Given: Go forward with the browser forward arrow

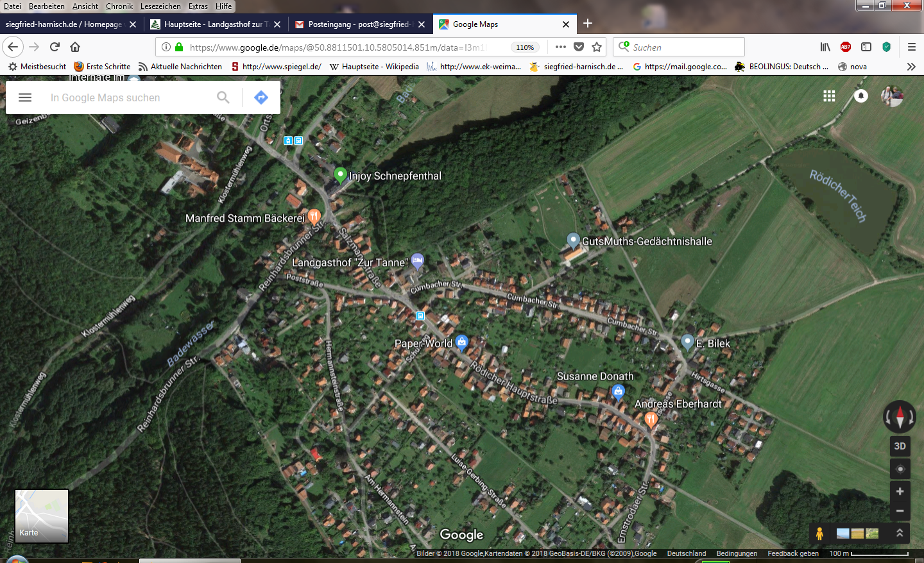Looking at the screenshot, I should (x=34, y=47).
